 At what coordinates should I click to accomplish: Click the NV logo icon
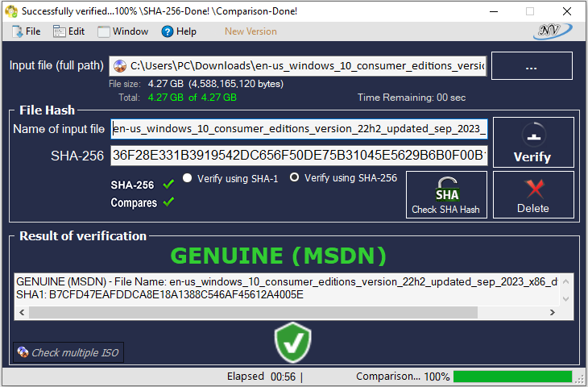pos(552,31)
